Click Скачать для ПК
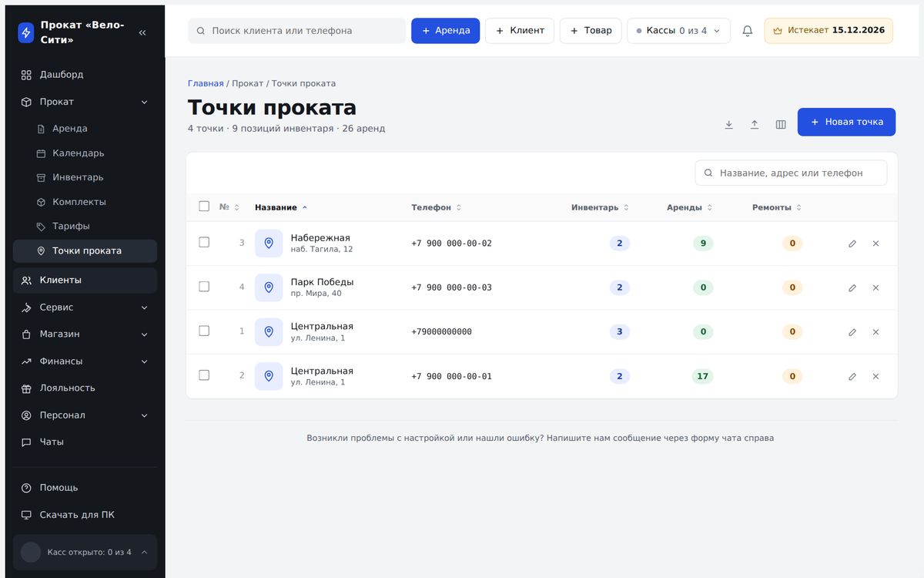This screenshot has height=578, width=924. (x=85, y=515)
